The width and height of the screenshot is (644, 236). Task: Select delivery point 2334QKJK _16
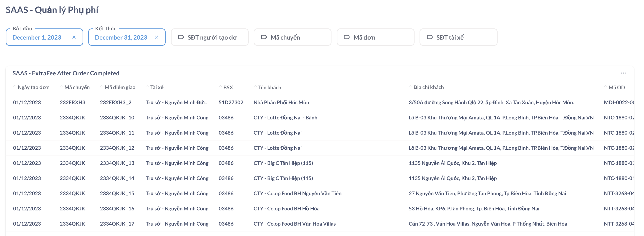click(x=117, y=209)
